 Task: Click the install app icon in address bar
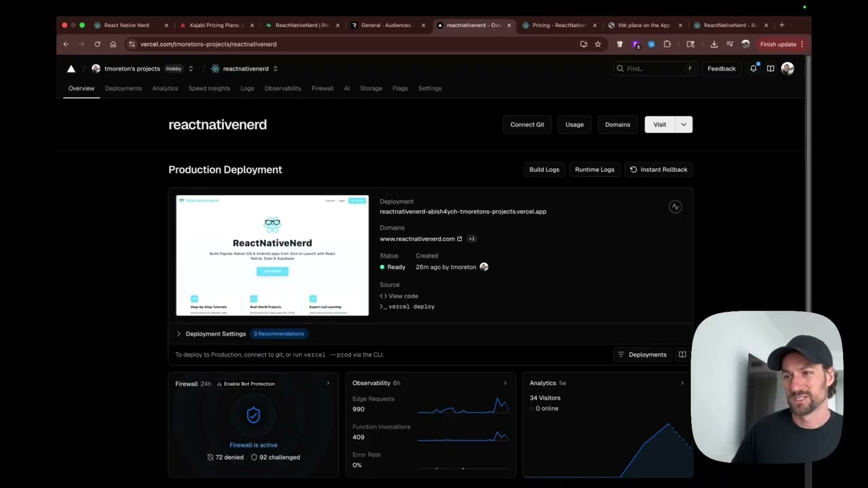coord(583,44)
